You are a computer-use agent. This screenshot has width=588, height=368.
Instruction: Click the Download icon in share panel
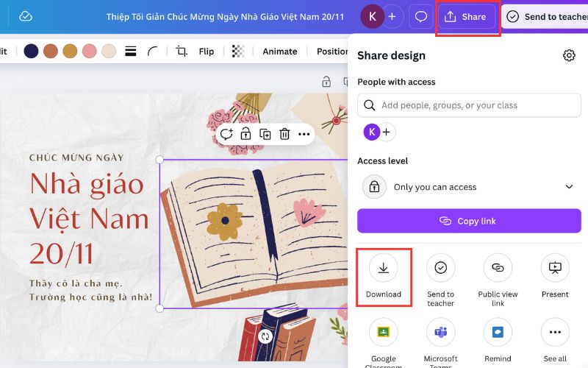(x=383, y=269)
